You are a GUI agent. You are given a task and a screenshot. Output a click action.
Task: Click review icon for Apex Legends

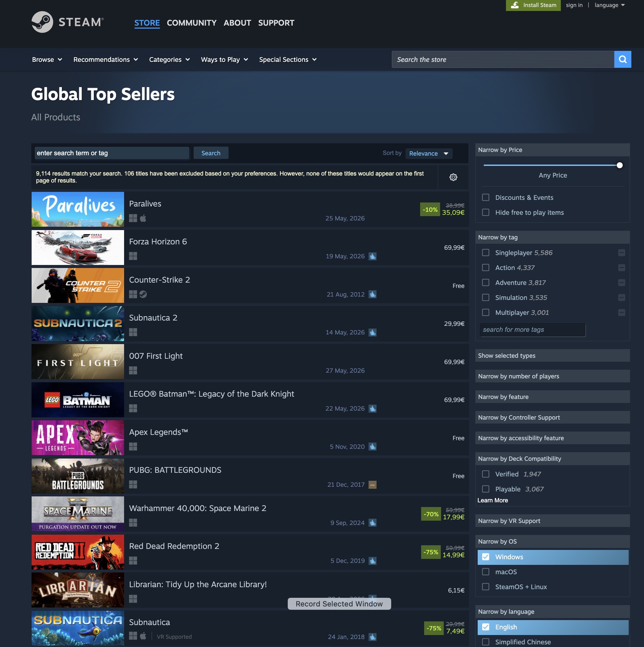372,447
